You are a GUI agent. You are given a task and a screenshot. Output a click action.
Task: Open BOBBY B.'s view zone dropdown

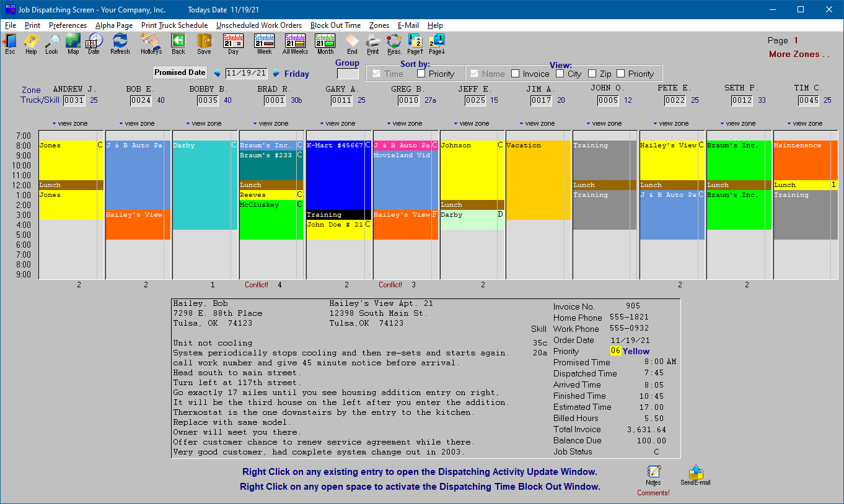point(204,123)
